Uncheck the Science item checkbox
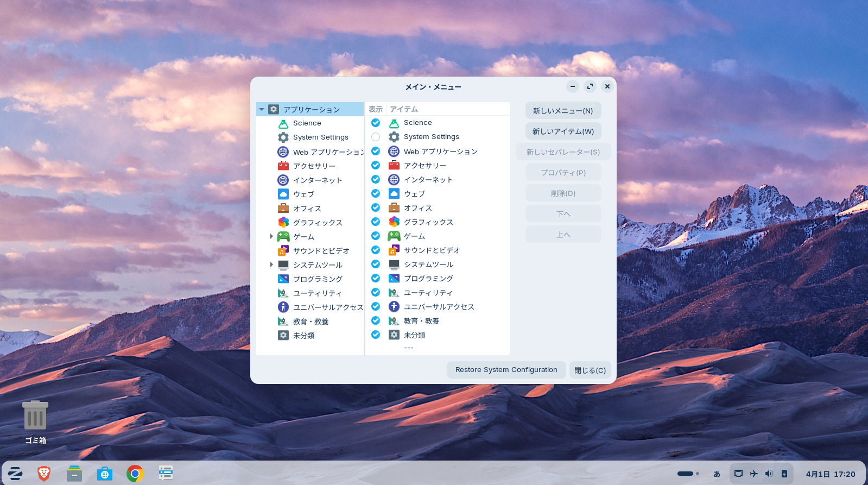Screen dimensions: 868x485 tap(376, 123)
